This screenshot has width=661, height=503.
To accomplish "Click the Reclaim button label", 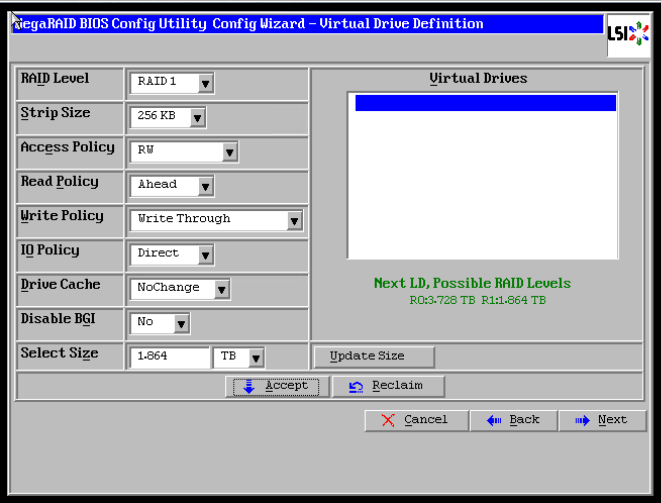I will coord(397,386).
